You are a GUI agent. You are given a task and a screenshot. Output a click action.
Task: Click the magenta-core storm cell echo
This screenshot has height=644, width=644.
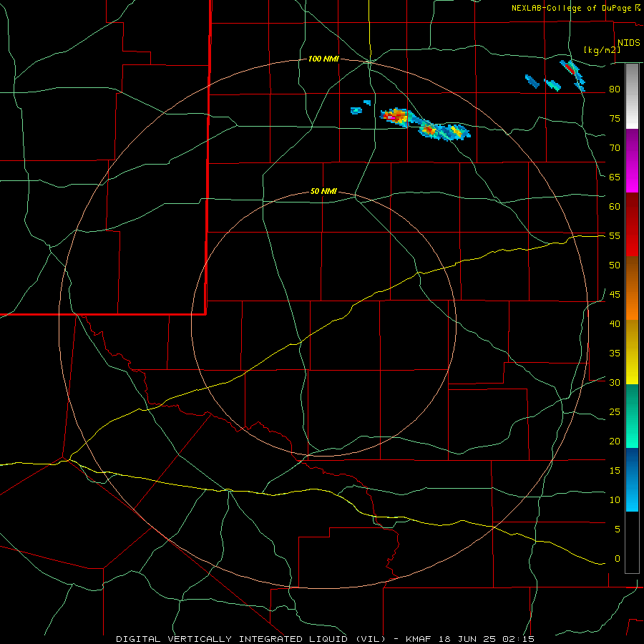(395, 116)
